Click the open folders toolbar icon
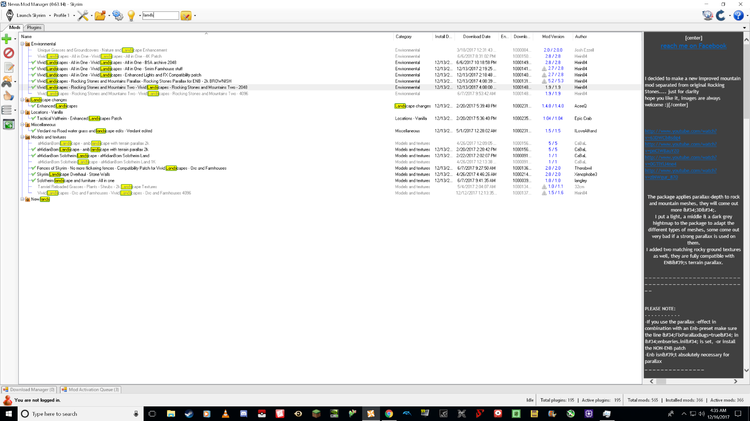 point(100,15)
